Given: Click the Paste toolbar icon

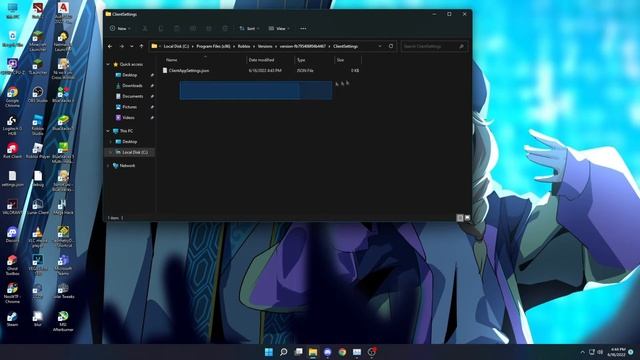Looking at the screenshot, I should 177,29.
